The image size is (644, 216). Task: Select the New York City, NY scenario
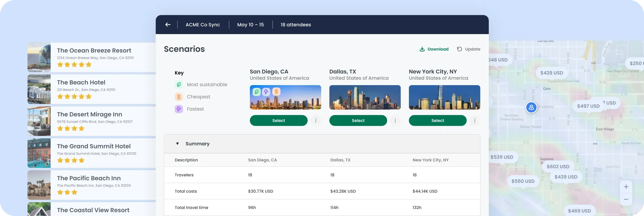[x=438, y=121]
